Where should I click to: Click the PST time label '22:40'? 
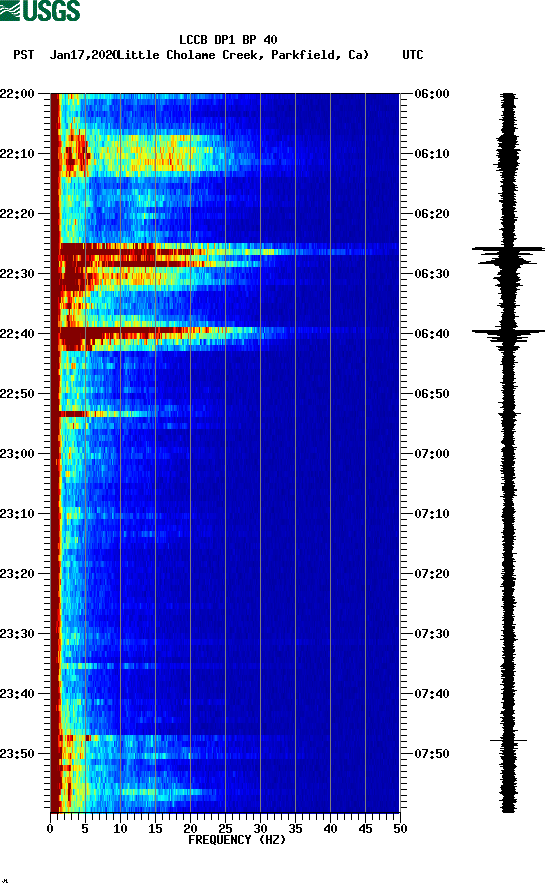click(18, 334)
